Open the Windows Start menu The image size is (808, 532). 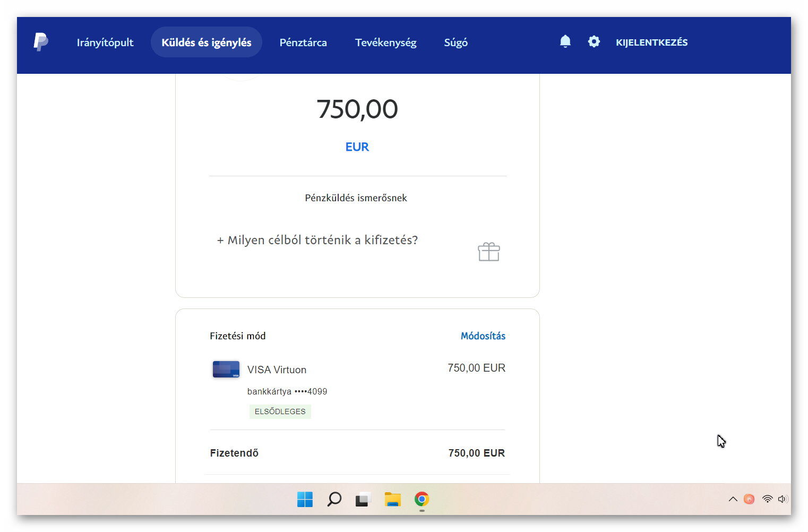click(305, 499)
